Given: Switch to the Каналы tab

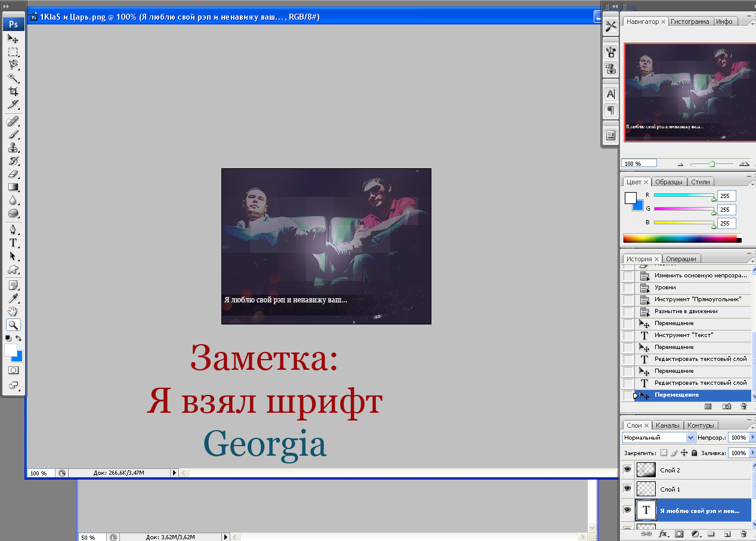Looking at the screenshot, I should 667,425.
